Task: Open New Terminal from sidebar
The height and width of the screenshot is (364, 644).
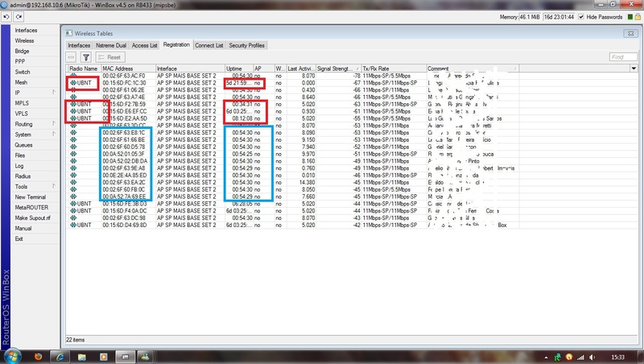Action: click(x=31, y=197)
